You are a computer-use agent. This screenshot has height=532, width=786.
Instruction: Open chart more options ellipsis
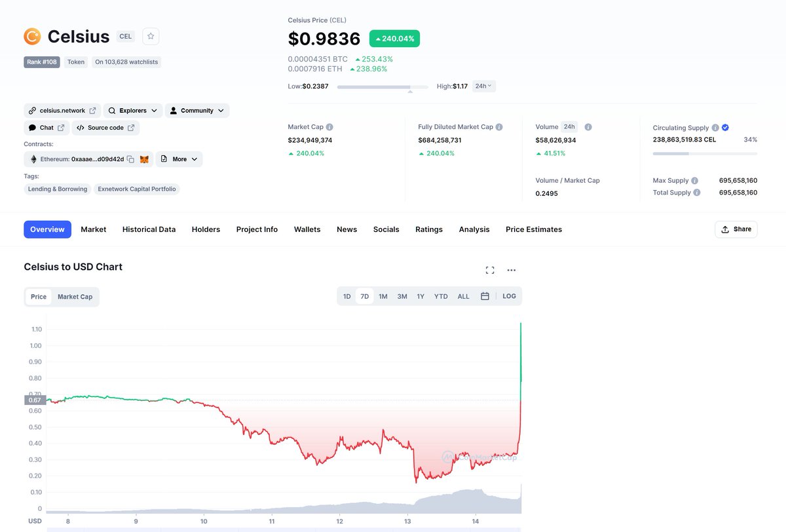tap(512, 270)
